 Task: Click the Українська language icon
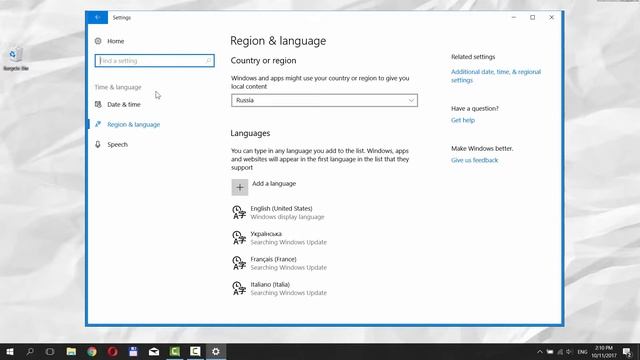[x=239, y=238]
